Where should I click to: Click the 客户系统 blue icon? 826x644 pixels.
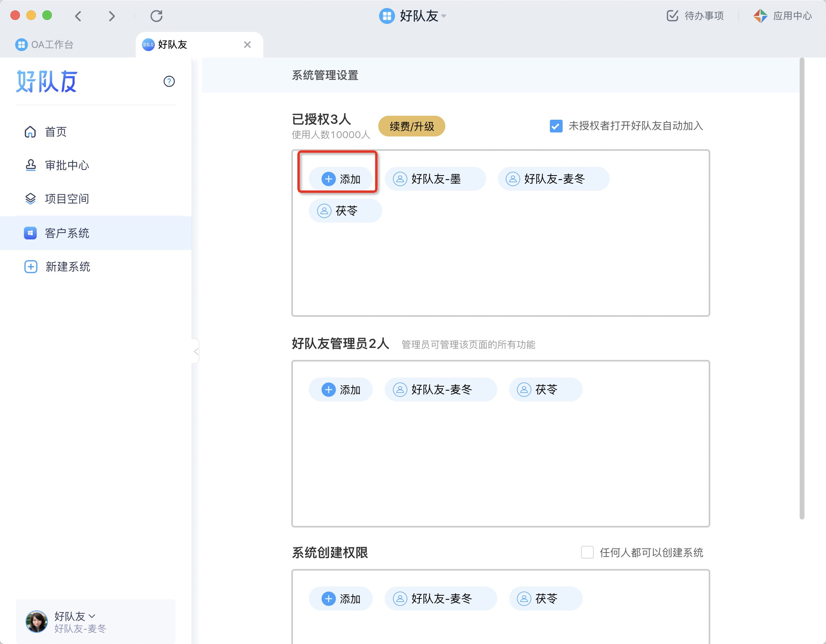tap(30, 233)
